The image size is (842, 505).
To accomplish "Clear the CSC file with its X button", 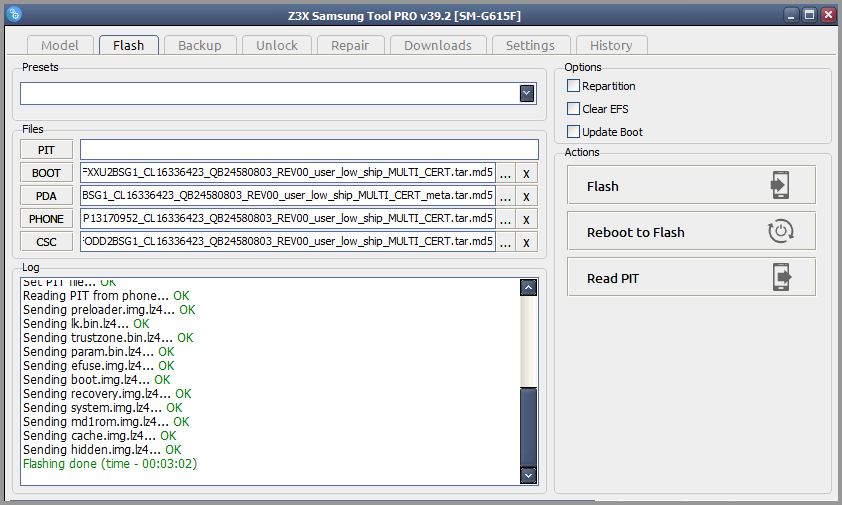I will [526, 243].
